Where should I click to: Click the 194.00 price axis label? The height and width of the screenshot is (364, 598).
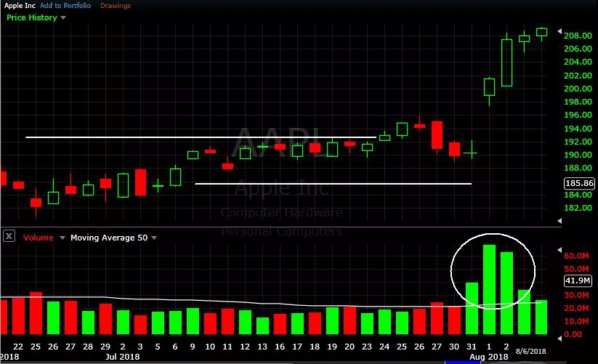click(x=578, y=129)
